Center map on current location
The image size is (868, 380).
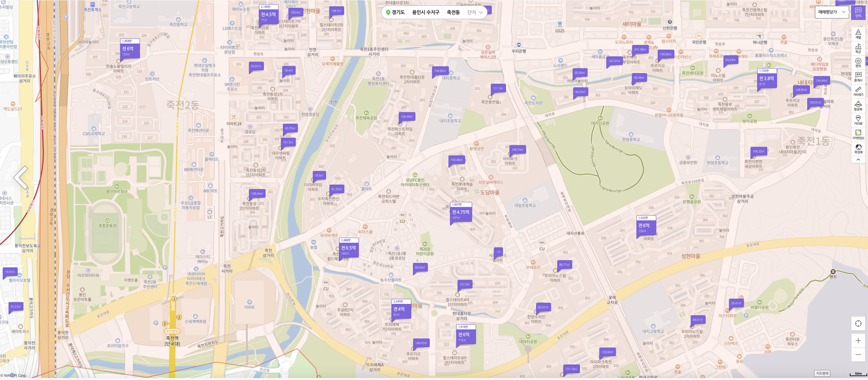click(858, 324)
